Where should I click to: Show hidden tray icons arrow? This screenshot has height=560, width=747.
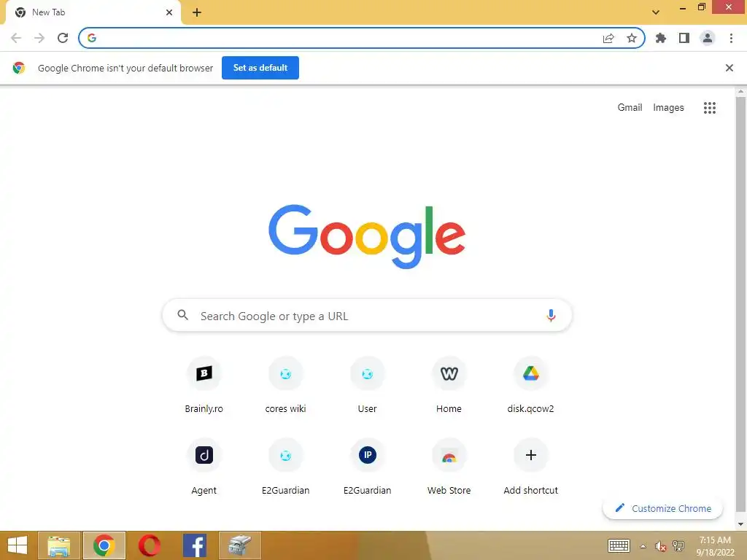[643, 546]
